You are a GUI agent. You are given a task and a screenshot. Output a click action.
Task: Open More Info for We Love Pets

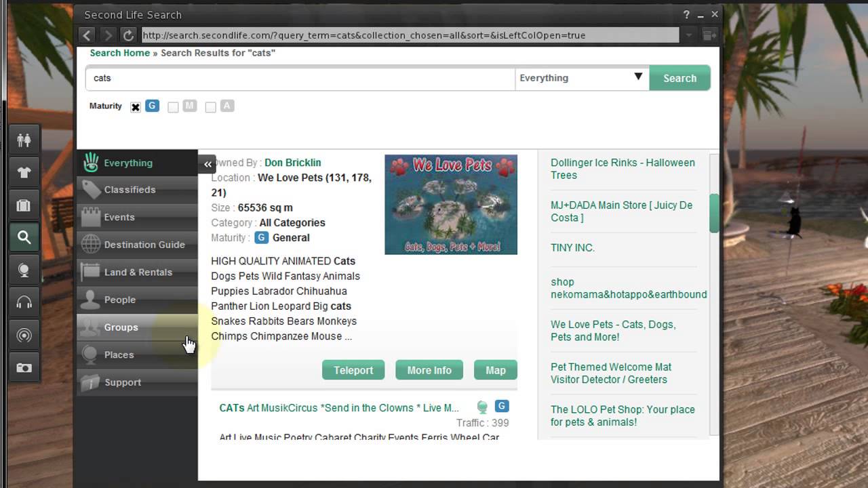tap(429, 370)
